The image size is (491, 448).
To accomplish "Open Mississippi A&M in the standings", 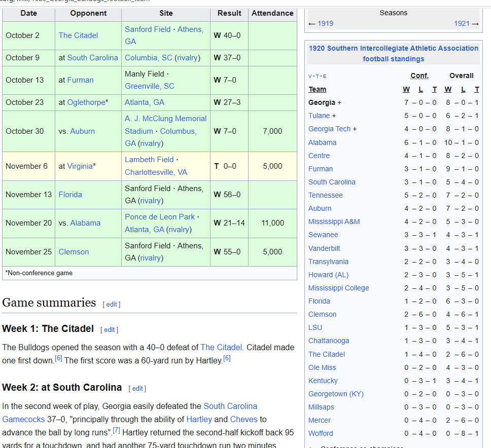I will [x=334, y=222].
